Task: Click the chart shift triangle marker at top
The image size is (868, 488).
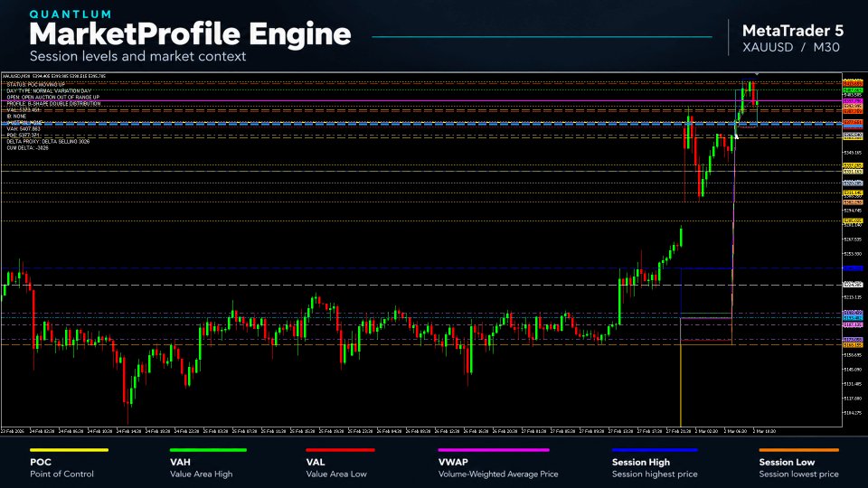Action: 757,74
